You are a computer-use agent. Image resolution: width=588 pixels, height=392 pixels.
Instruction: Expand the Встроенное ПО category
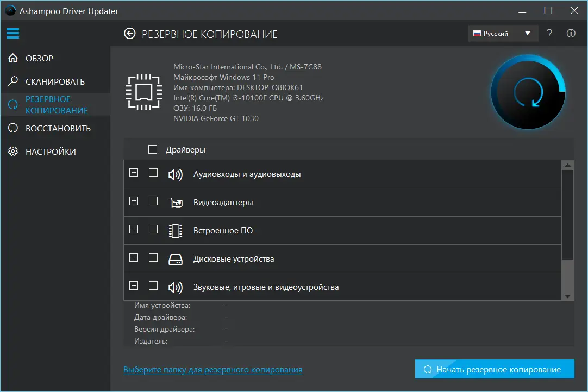(134, 229)
